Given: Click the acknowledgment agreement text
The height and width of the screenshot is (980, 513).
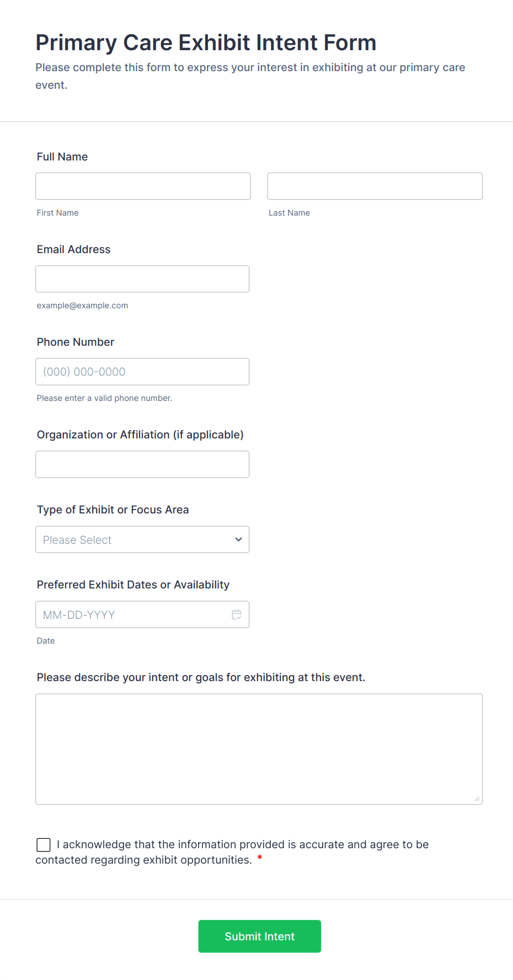Looking at the screenshot, I should 243,845.
